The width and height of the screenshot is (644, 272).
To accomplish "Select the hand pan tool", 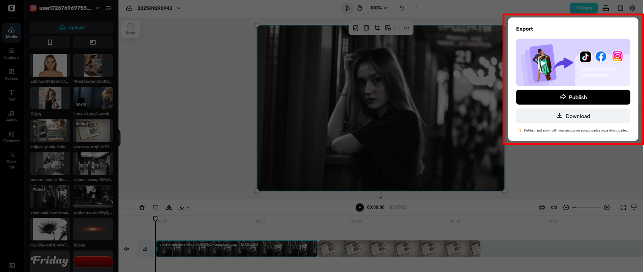I will coord(359,8).
